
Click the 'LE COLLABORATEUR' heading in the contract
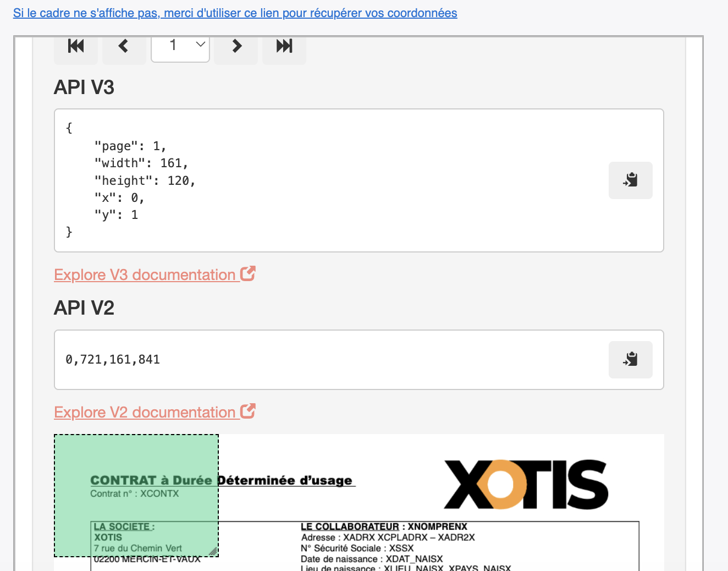coord(350,526)
